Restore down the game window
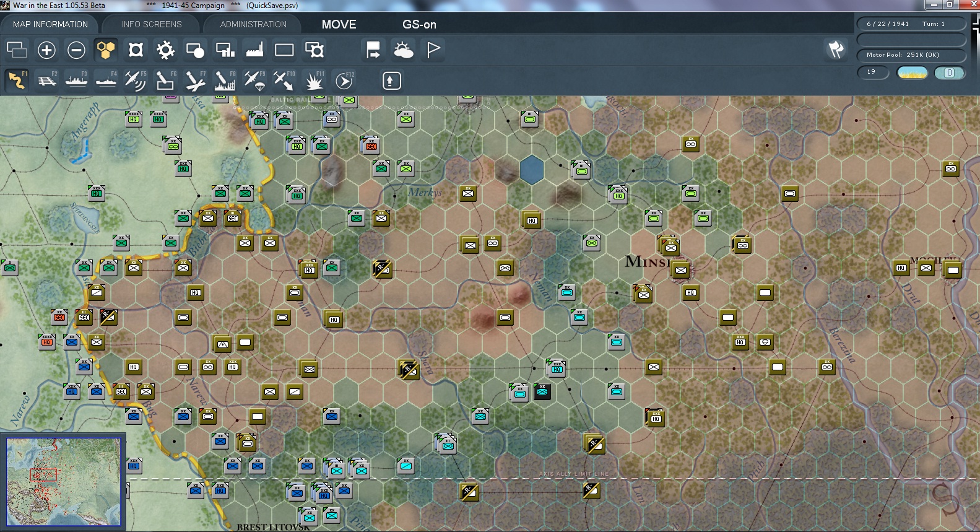The height and width of the screenshot is (532, 980). (949, 5)
